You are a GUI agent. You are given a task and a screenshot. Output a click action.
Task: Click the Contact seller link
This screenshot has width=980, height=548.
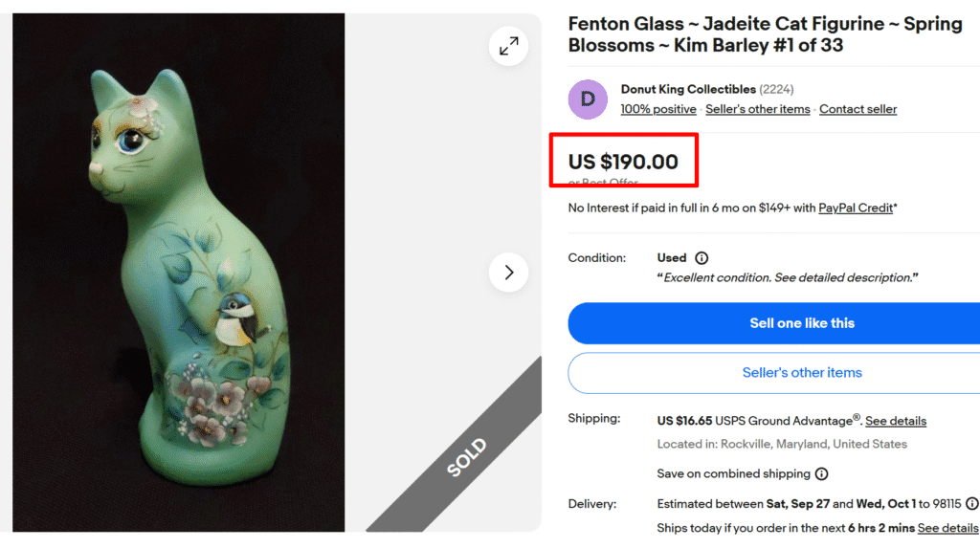(857, 109)
